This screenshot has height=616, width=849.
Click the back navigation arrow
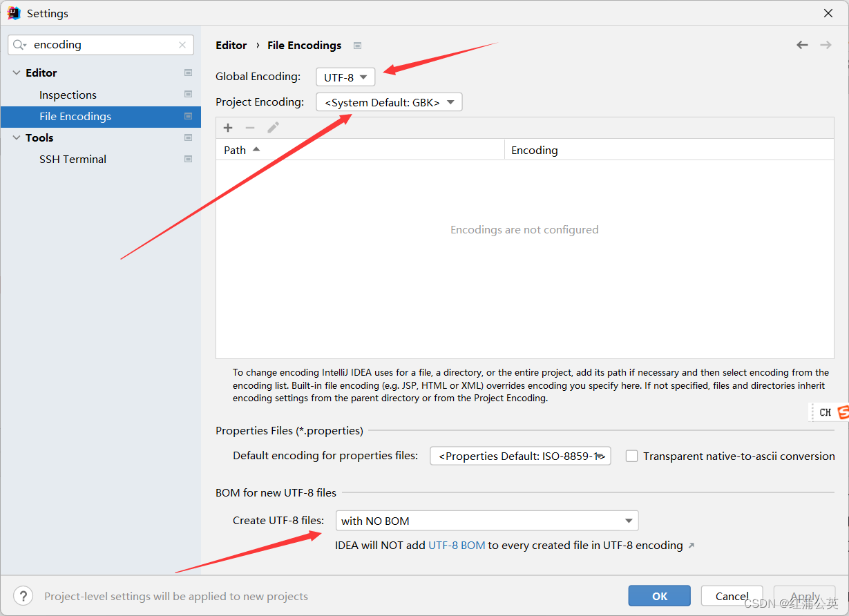click(802, 45)
